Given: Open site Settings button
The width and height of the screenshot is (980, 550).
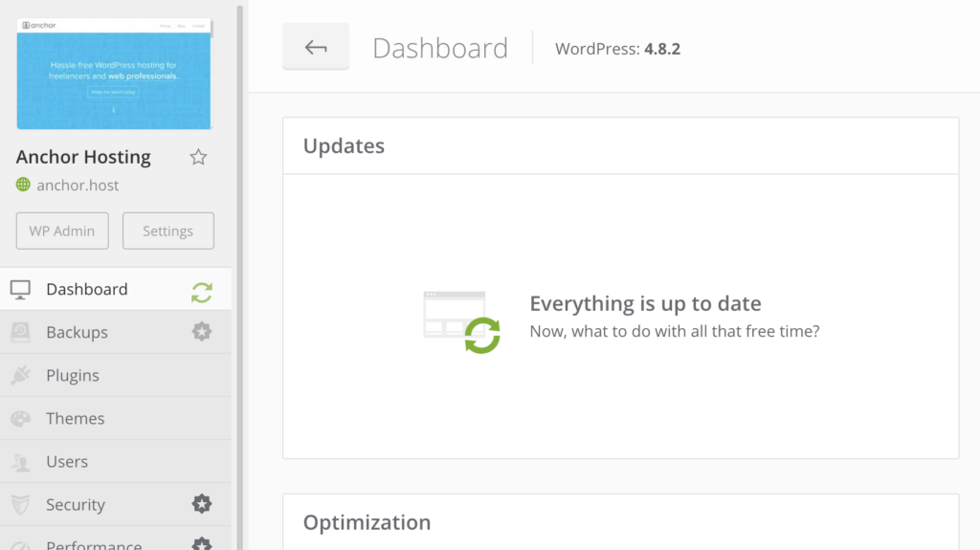Looking at the screenshot, I should pos(167,231).
